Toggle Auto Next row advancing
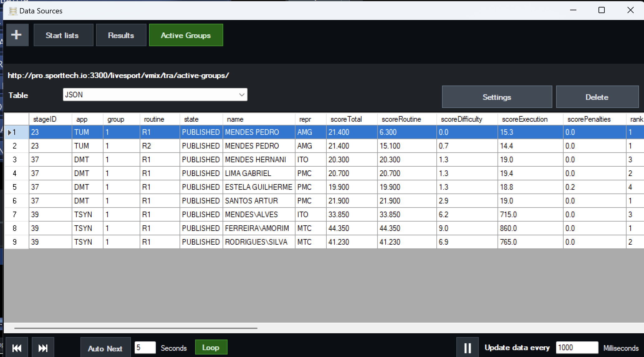This screenshot has height=357, width=644. 105,348
